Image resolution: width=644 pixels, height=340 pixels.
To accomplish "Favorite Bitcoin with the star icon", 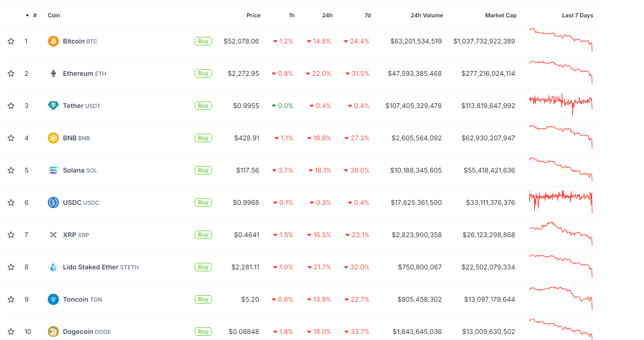I will tap(11, 41).
